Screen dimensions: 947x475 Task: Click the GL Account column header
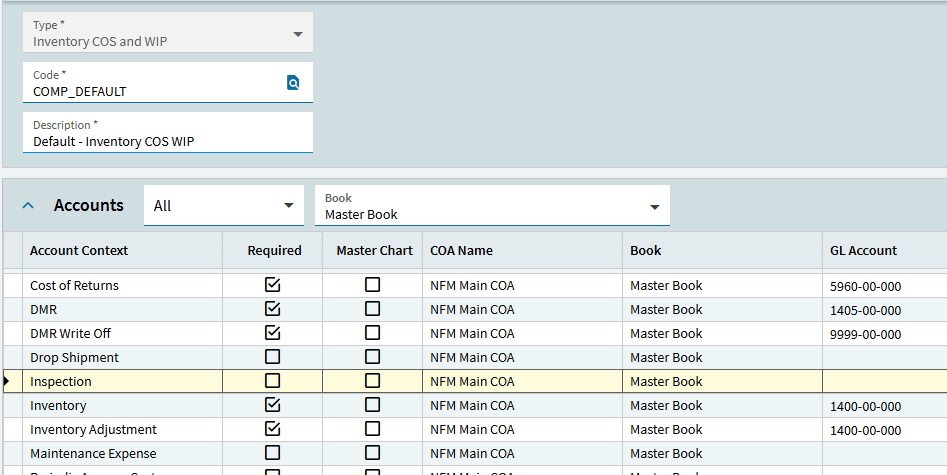point(863,251)
